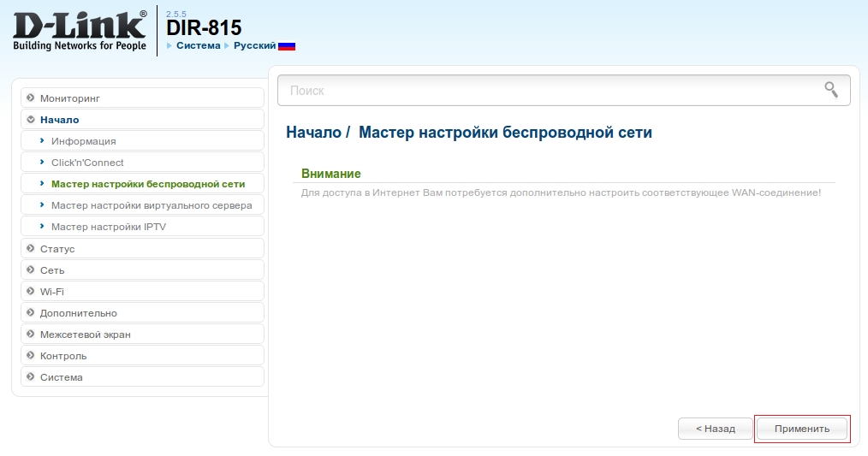Click the D-Link logo
Viewport: 868px width, 456px height.
80,30
